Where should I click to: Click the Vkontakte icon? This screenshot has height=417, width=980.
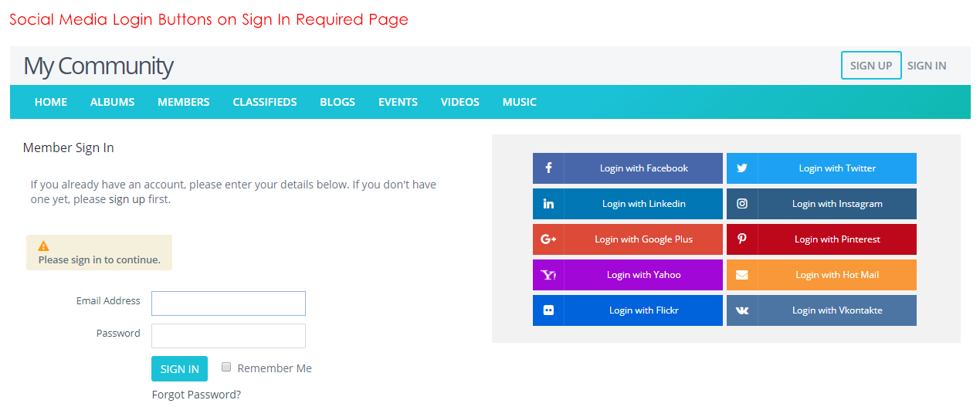tap(742, 310)
